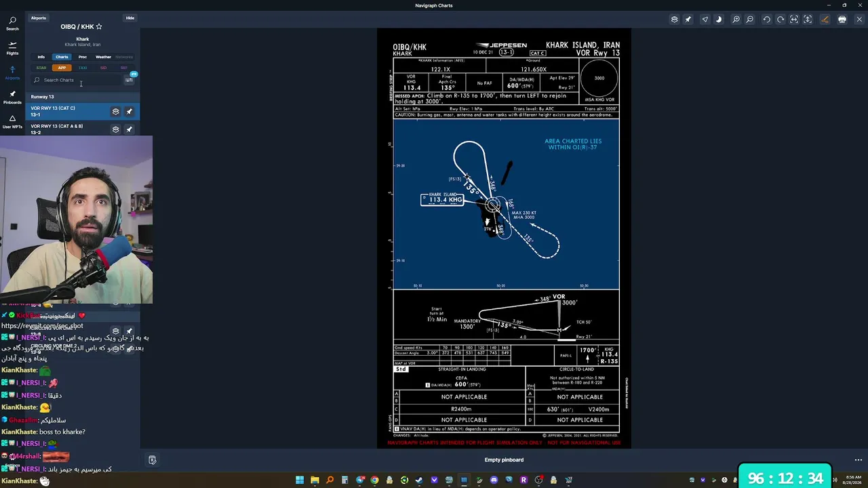Zoom in on the chart
Screen dimensions: 868x488
pos(736,20)
